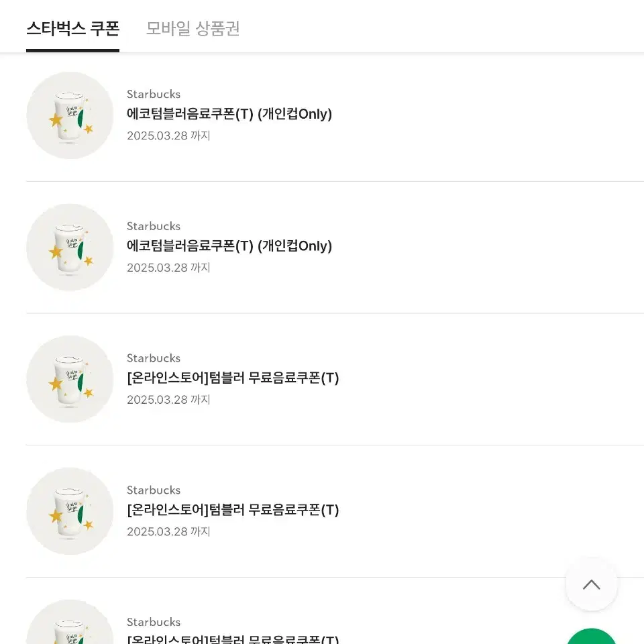Open first [온라인스토어]텀블러 무료음료쿠폰(T) title
This screenshot has height=644, width=644.
tap(233, 378)
